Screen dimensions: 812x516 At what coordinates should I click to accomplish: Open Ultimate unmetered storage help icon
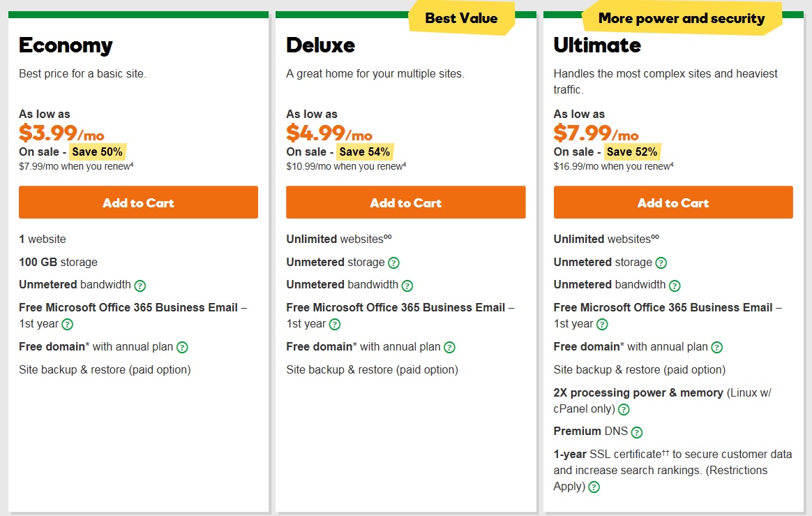661,263
